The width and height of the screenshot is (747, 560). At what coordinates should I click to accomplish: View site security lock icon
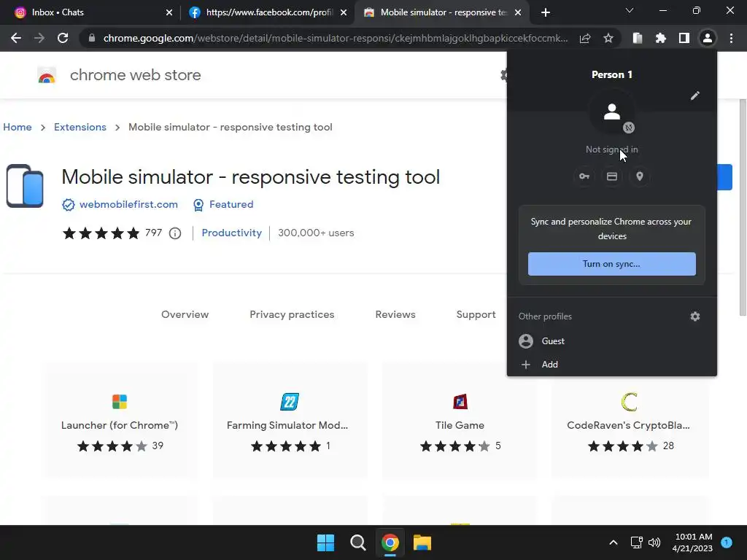click(92, 38)
